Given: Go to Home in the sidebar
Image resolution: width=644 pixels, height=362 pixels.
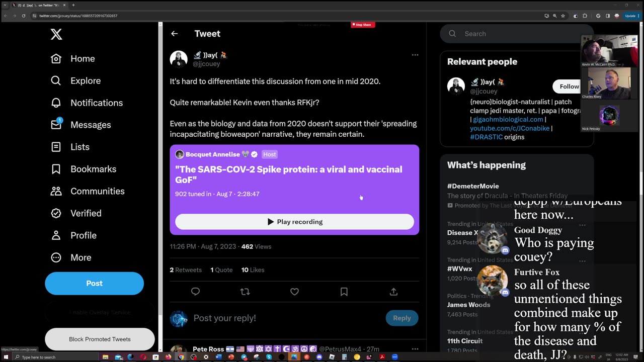Looking at the screenshot, I should 73,59.
